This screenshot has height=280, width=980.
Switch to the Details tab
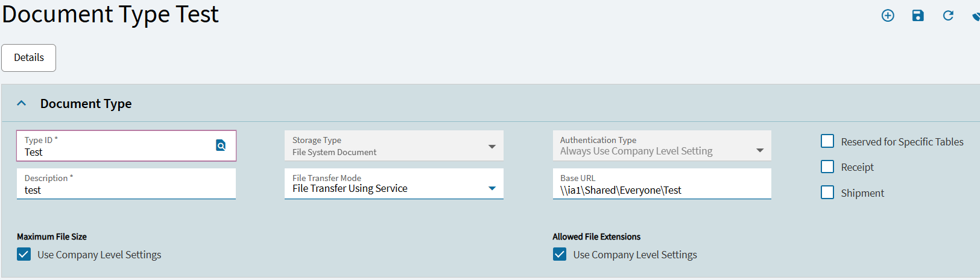click(29, 58)
